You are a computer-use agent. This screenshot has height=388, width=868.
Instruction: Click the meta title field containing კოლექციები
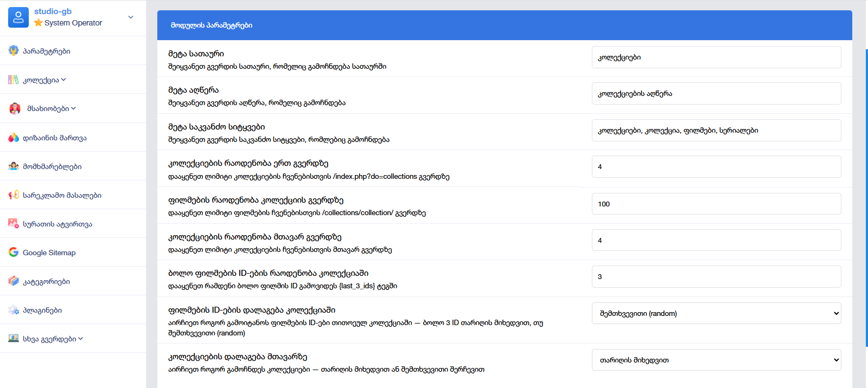click(x=716, y=57)
